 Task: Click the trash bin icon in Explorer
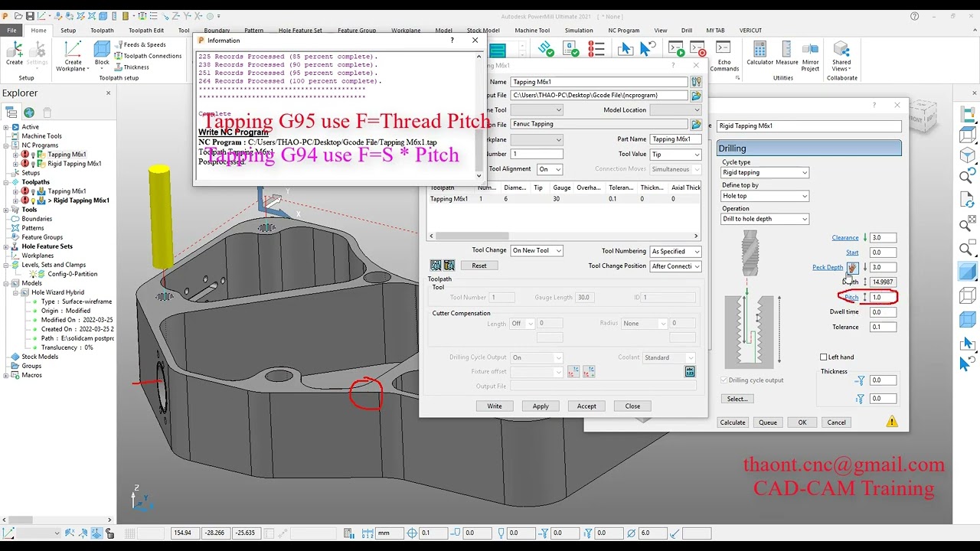47,112
